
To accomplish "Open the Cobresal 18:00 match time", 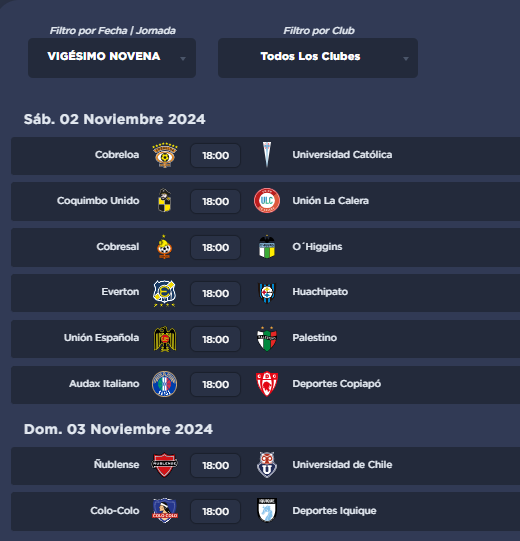I will (216, 247).
